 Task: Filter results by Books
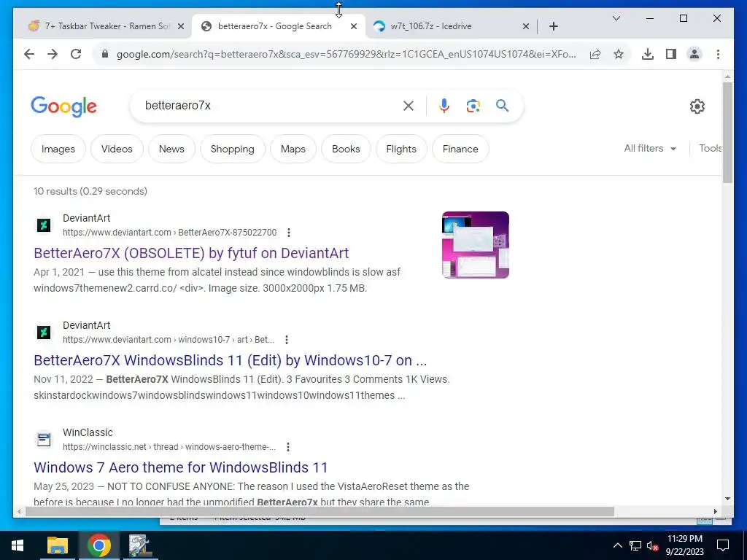pos(346,149)
